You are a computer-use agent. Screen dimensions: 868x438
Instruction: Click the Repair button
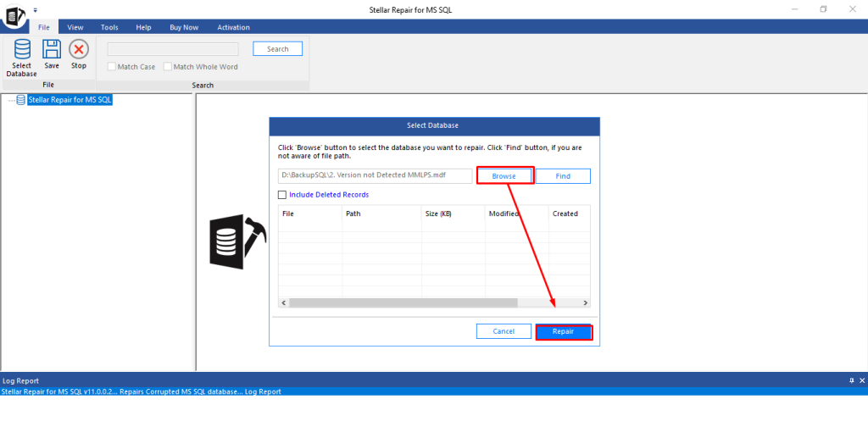click(x=563, y=331)
